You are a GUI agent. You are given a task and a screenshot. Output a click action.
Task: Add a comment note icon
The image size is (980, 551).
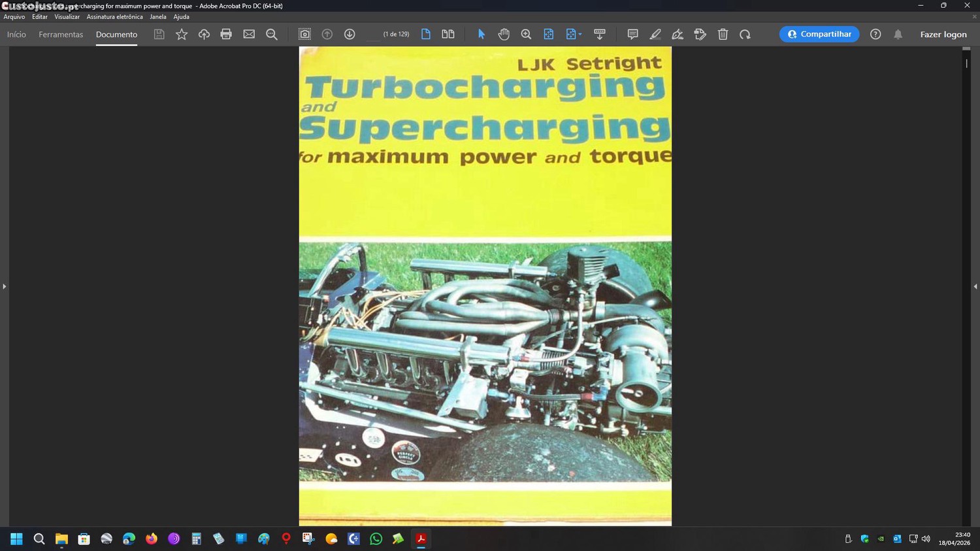(x=632, y=34)
